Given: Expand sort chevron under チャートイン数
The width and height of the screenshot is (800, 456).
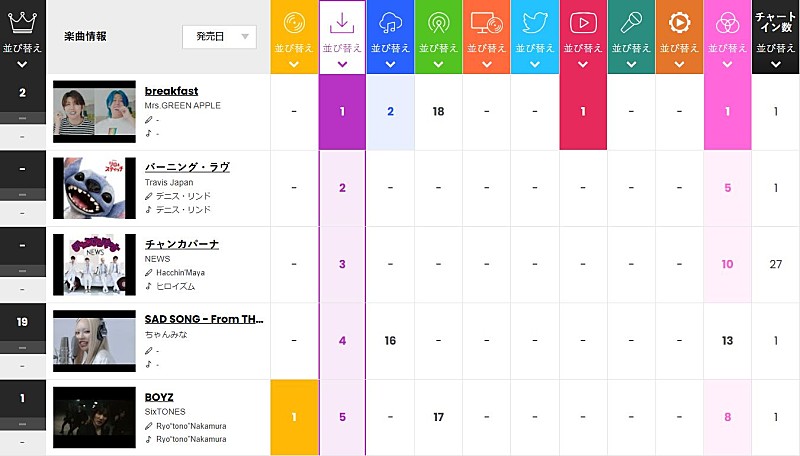Looking at the screenshot, I should 775,64.
